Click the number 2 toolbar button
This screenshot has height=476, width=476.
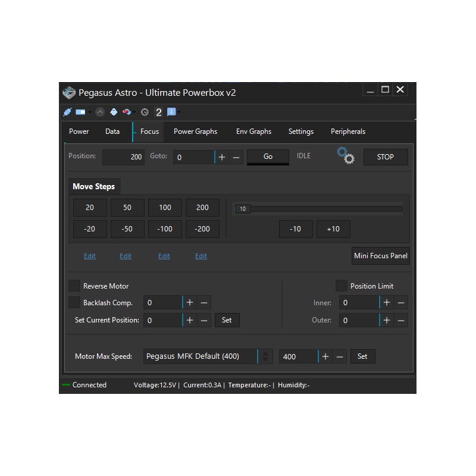[158, 112]
